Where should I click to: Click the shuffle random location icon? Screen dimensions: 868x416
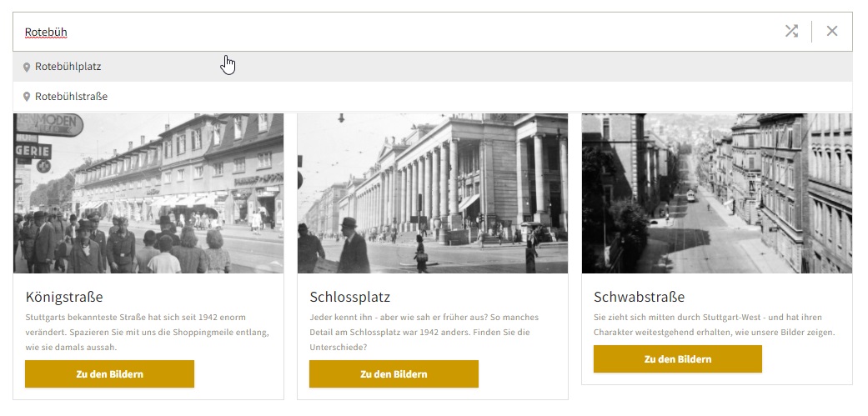click(x=791, y=32)
